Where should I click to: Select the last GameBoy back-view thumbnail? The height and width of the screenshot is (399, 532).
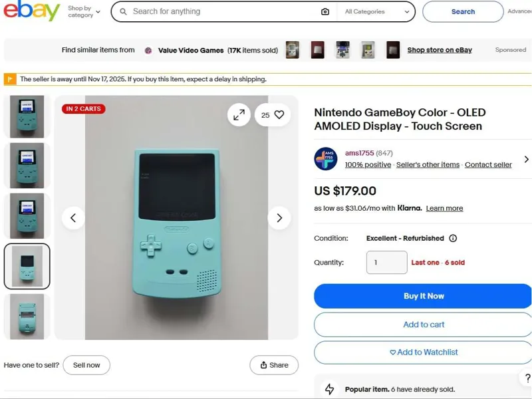pyautogui.click(x=27, y=317)
